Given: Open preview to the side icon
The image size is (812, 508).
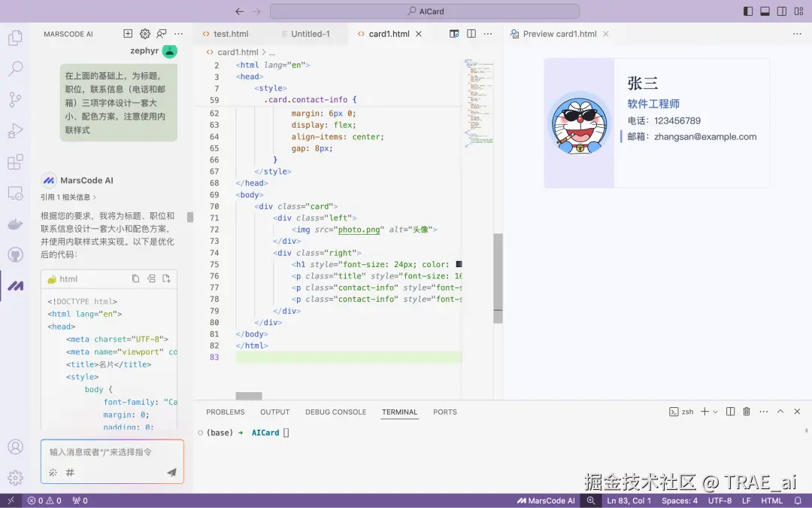Looking at the screenshot, I should [454, 34].
